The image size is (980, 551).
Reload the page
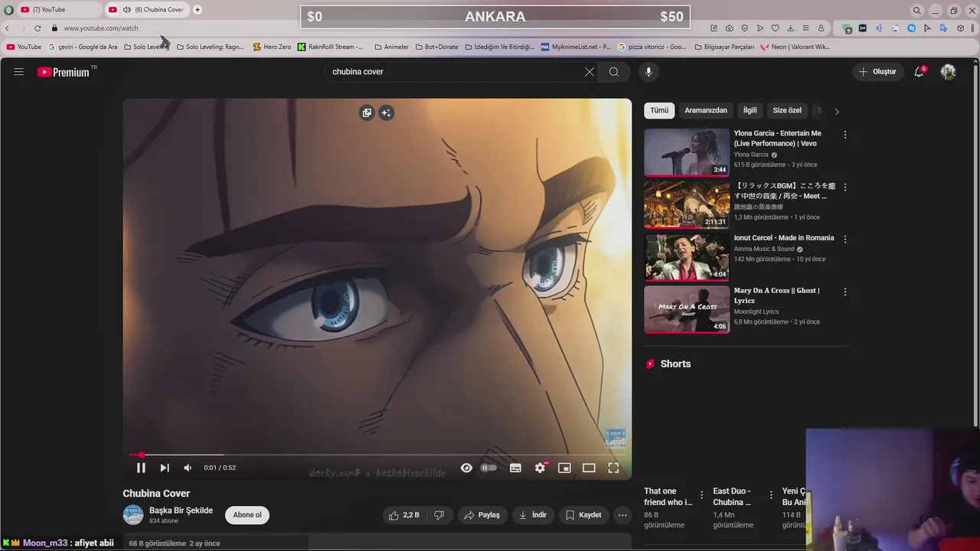[x=37, y=28]
